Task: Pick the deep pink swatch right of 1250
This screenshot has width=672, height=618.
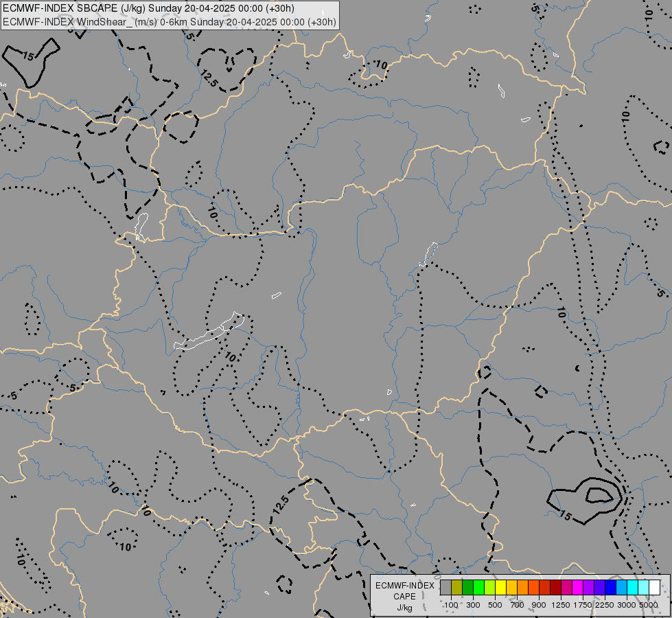Action: point(566,588)
